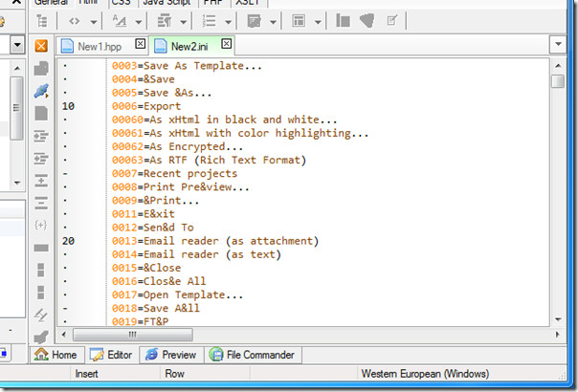This screenshot has height=392, width=578.
Task: Open the Java Script toolbar tab
Action: coord(167,3)
